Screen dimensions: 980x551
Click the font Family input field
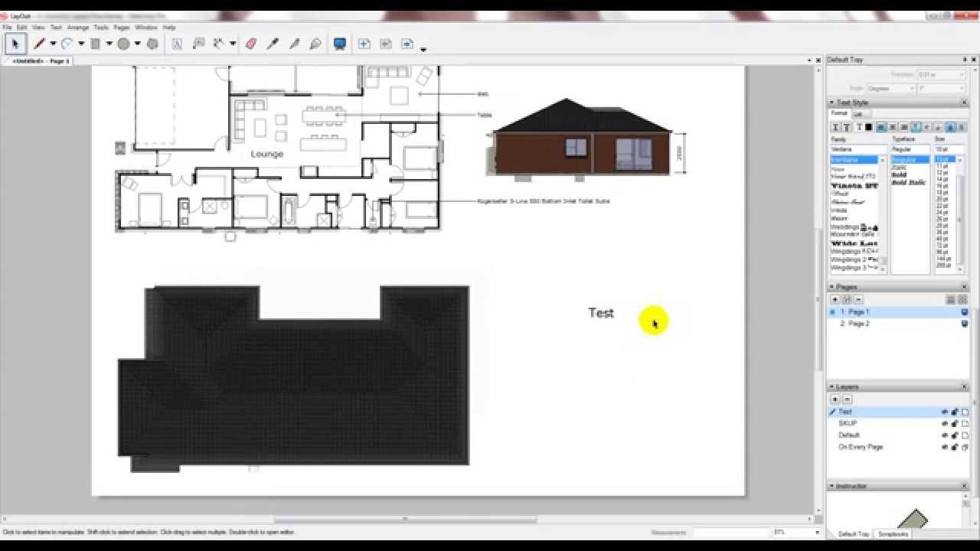tap(859, 149)
